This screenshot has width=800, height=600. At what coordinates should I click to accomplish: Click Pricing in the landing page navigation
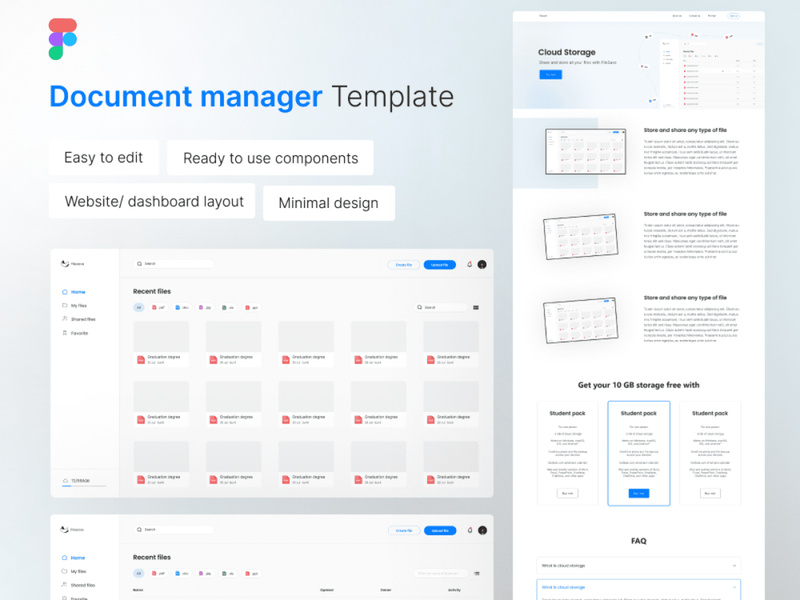click(x=712, y=16)
